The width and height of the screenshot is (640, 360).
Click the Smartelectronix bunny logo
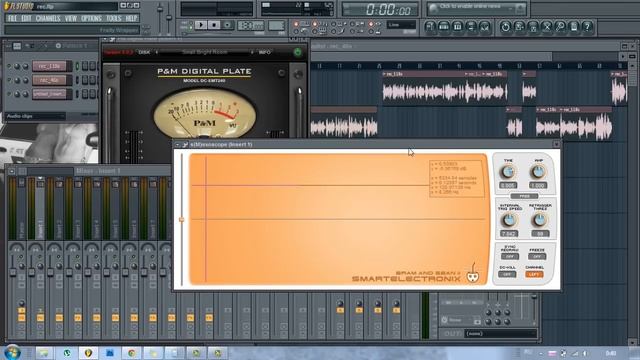[x=473, y=273]
